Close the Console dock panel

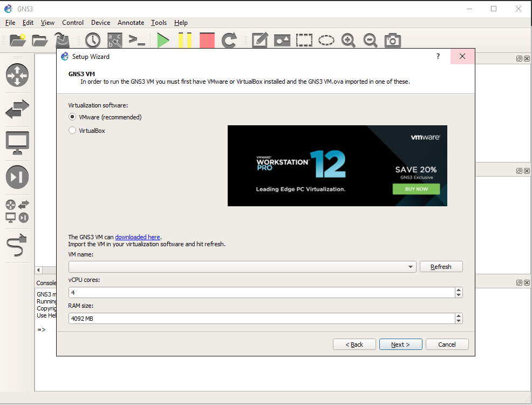527,282
